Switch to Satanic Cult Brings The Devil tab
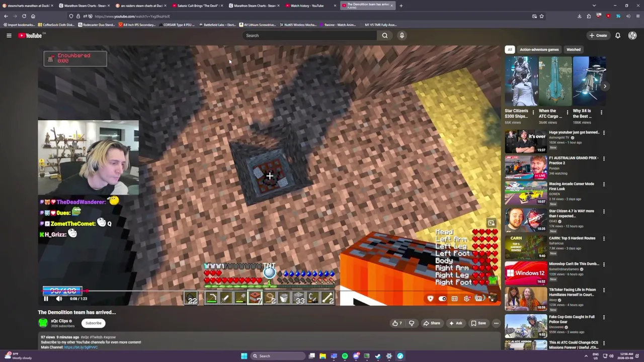Viewport: 644px width, 362px height. 197,6
